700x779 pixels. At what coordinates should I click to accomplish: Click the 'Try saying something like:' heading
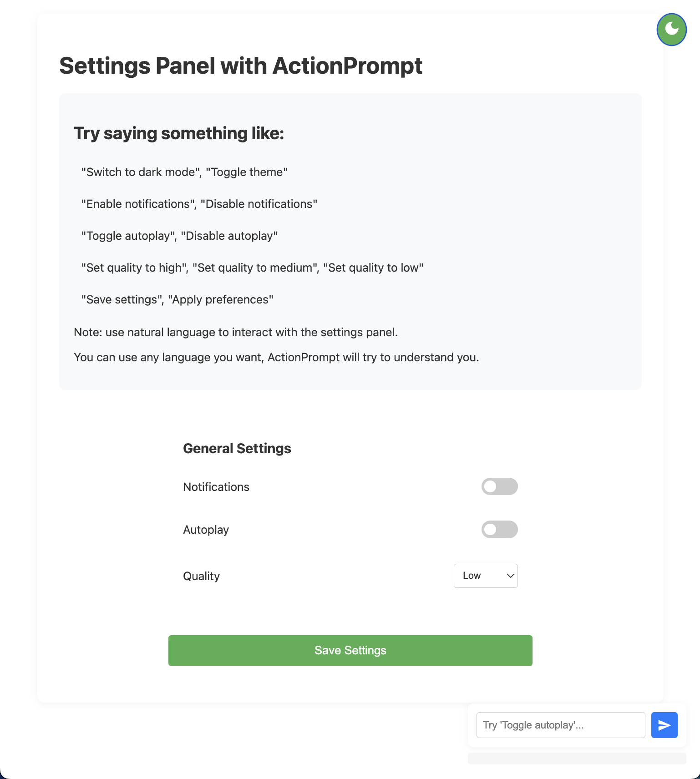(x=178, y=134)
